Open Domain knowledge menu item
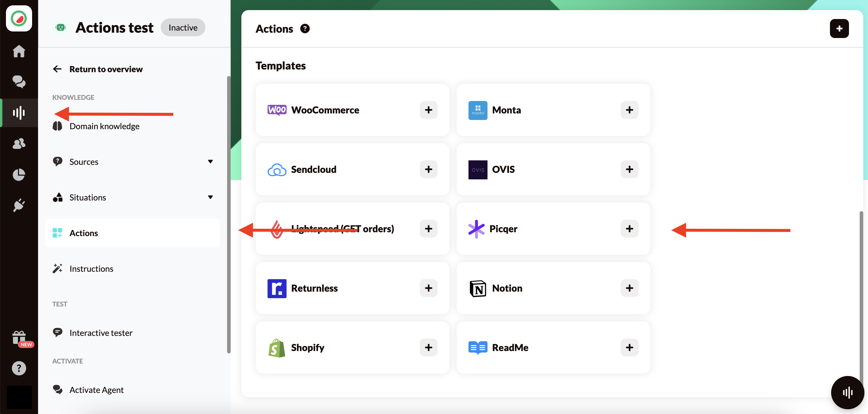The width and height of the screenshot is (868, 414). 104,126
